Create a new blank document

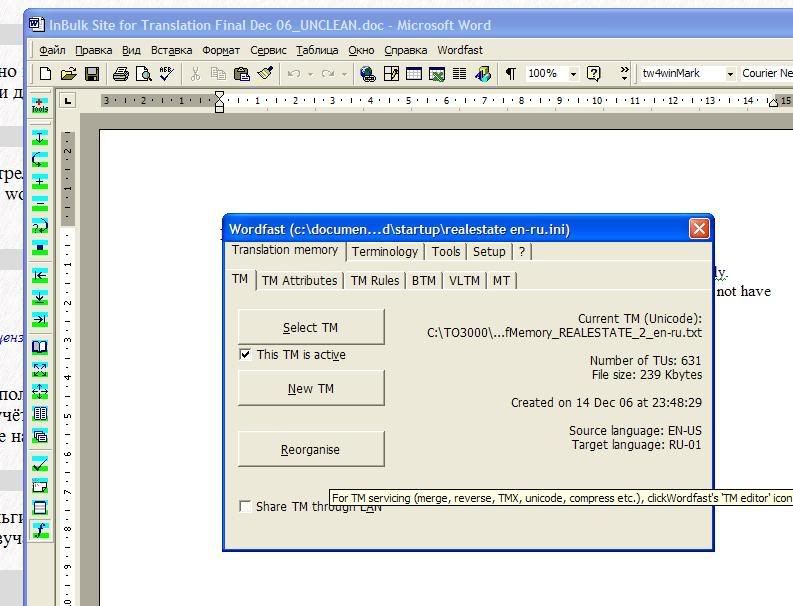click(x=45, y=74)
